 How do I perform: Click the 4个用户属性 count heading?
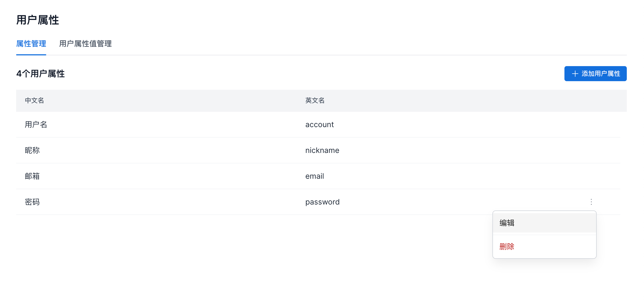tap(41, 74)
